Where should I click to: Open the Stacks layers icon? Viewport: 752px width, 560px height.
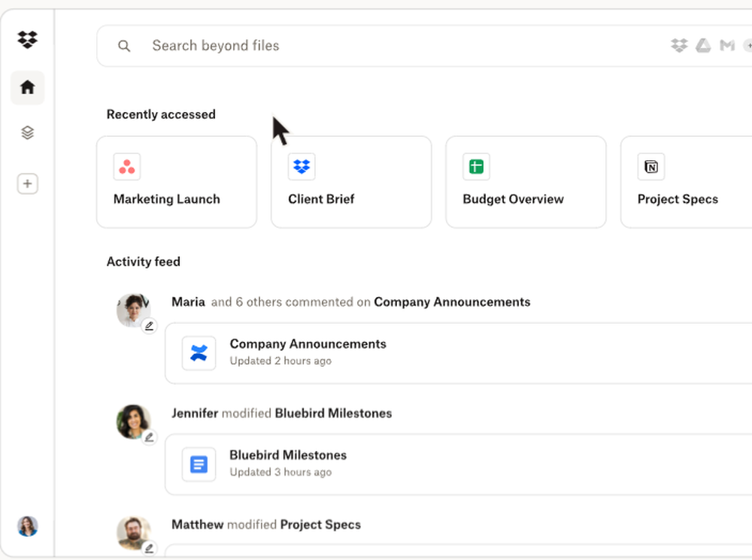tap(27, 133)
